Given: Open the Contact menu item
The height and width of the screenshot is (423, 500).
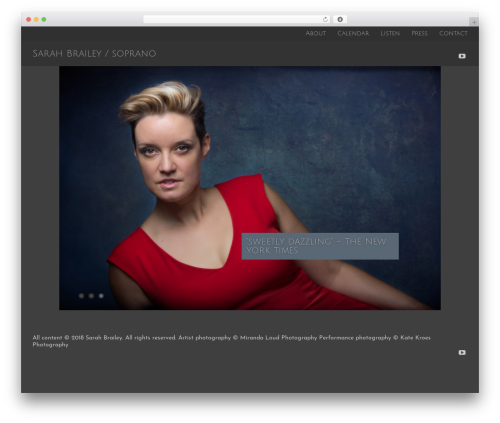Looking at the screenshot, I should click(453, 34).
